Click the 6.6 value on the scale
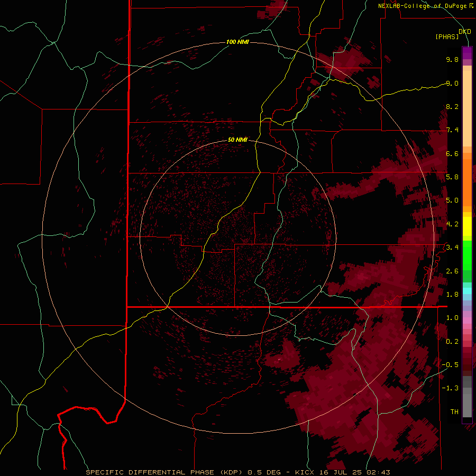Viewport: 476px width, 476px height. click(452, 153)
